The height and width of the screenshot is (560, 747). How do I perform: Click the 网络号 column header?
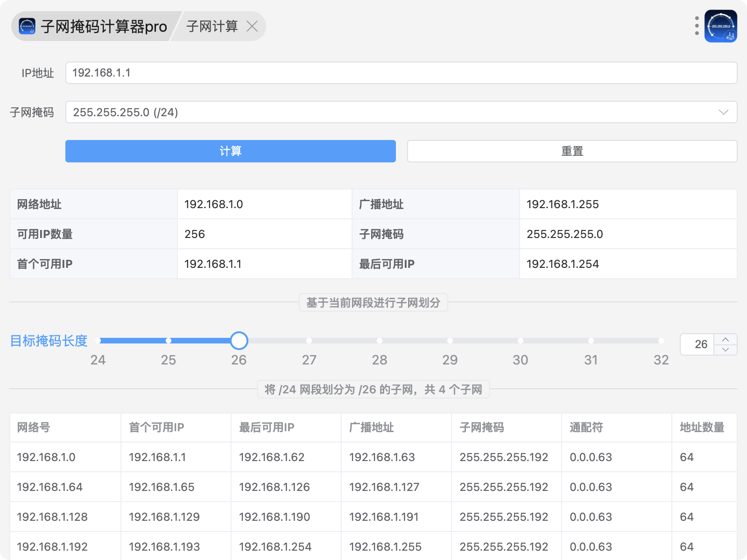pyautogui.click(x=34, y=427)
